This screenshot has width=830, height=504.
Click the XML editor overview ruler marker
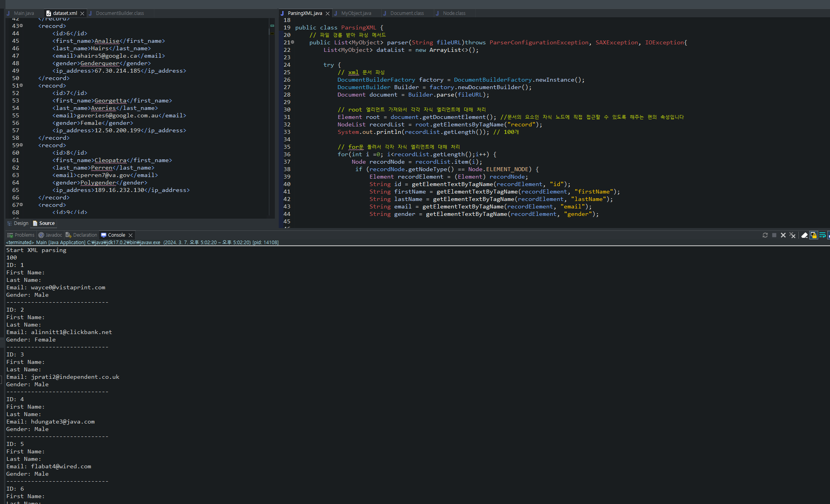click(272, 26)
